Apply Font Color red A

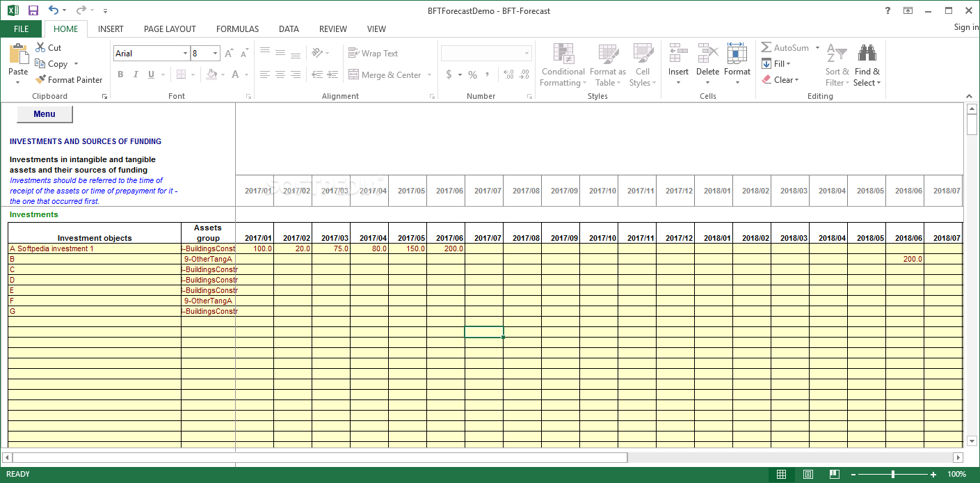pyautogui.click(x=236, y=74)
